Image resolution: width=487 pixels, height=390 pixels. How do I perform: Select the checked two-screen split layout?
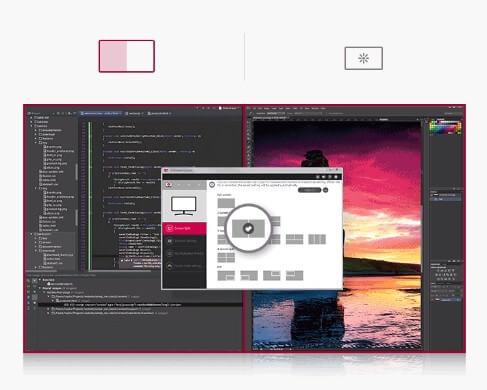(x=248, y=228)
